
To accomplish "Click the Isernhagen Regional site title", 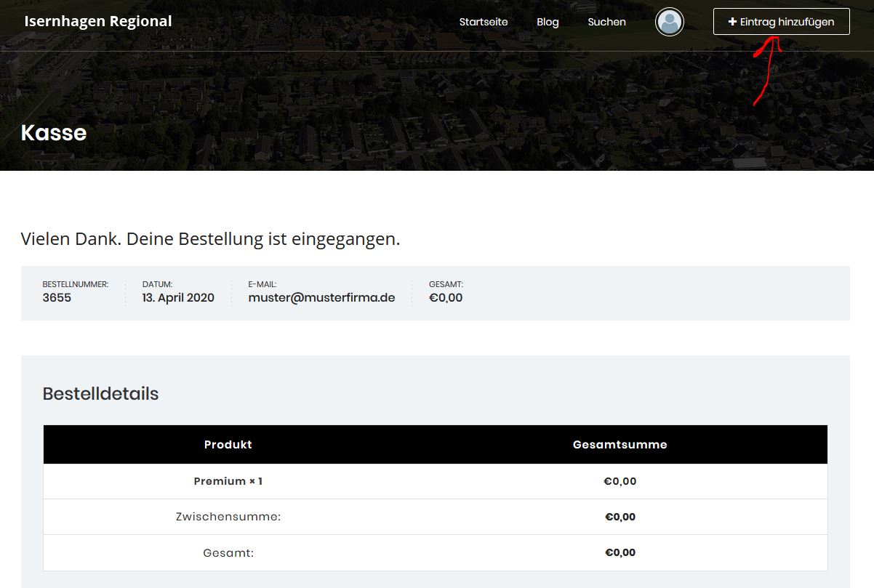I will [98, 21].
